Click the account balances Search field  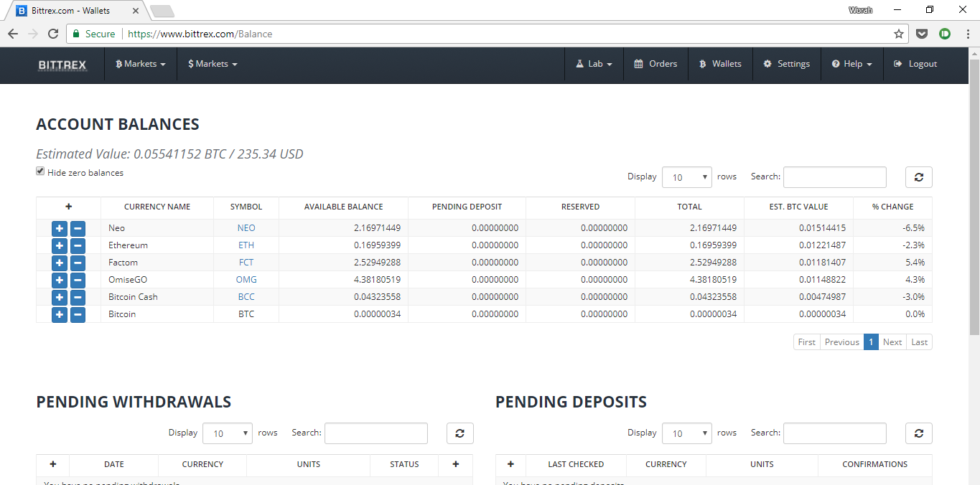(x=834, y=177)
